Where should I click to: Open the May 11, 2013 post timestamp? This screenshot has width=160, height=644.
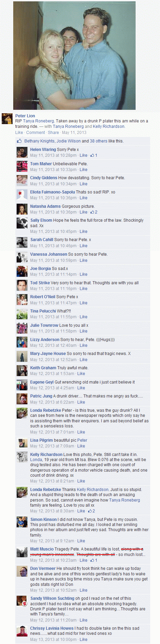(74, 133)
